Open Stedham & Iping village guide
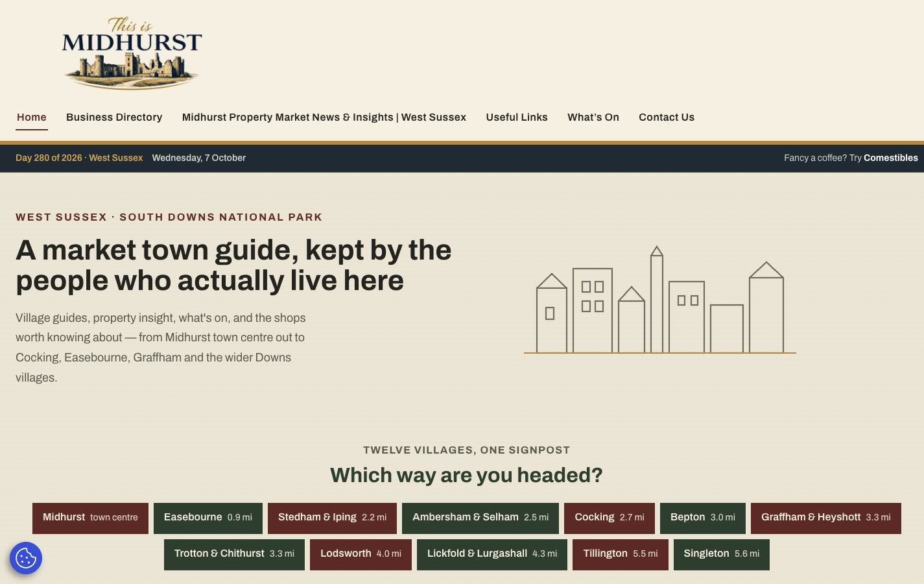The height and width of the screenshot is (584, 924). [332, 518]
